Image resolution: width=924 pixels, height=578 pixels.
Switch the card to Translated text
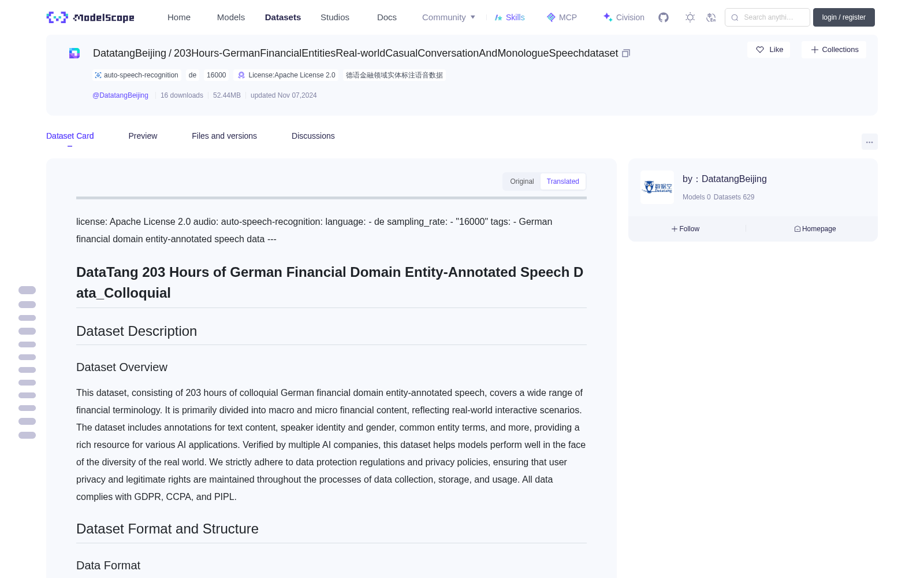click(563, 181)
